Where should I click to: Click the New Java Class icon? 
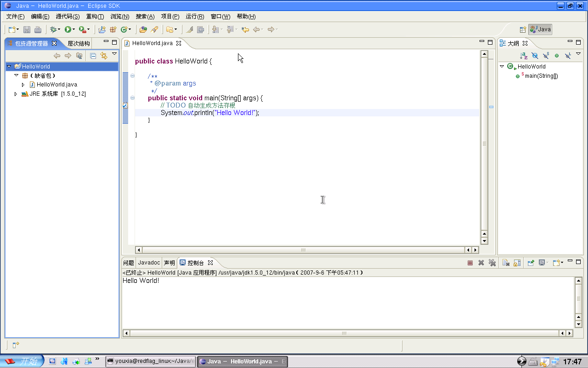click(124, 29)
